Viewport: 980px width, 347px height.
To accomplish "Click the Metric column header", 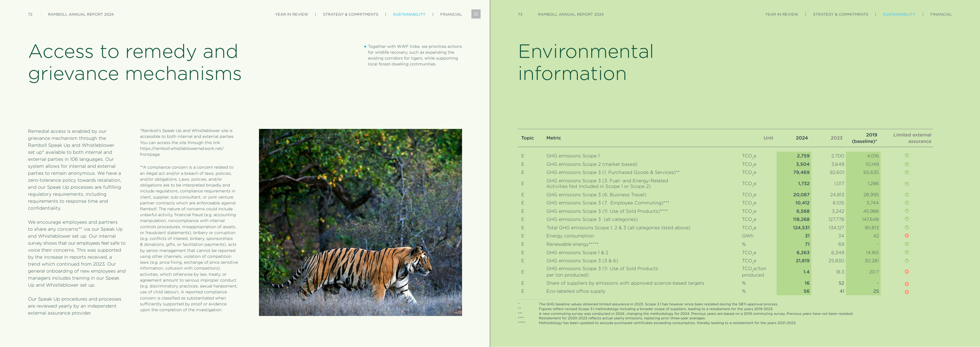I will pos(553,138).
